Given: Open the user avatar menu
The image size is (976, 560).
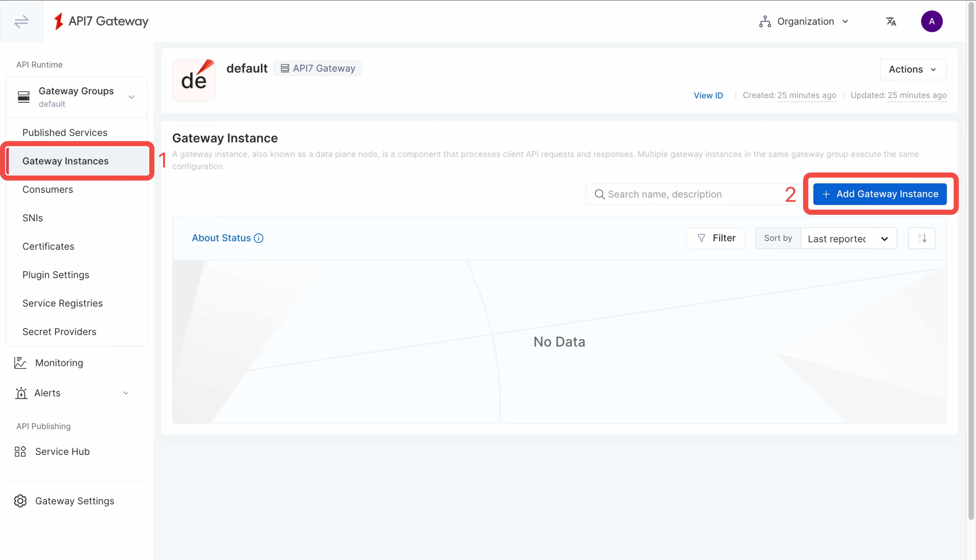Looking at the screenshot, I should coord(932,21).
